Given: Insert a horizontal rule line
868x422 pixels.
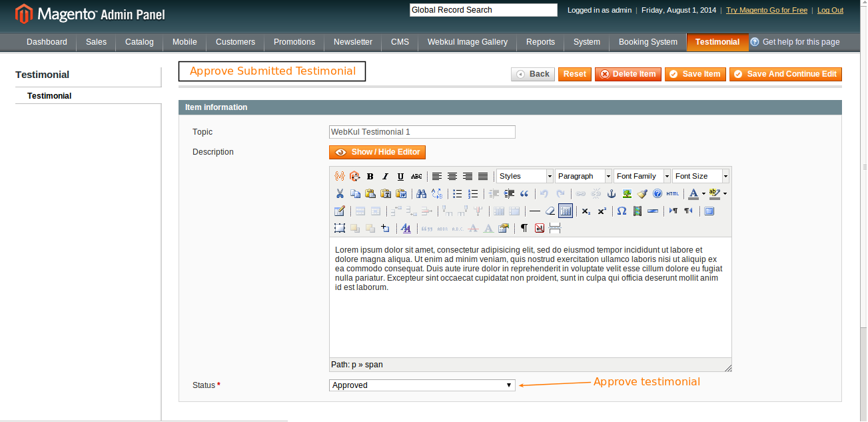Looking at the screenshot, I should pyautogui.click(x=534, y=211).
